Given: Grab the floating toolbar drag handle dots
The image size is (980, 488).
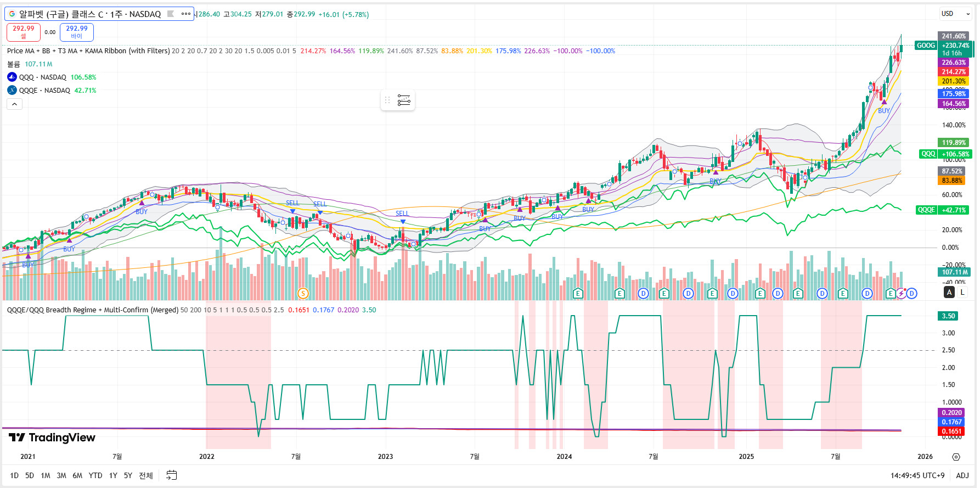Looking at the screenshot, I should click(x=387, y=100).
